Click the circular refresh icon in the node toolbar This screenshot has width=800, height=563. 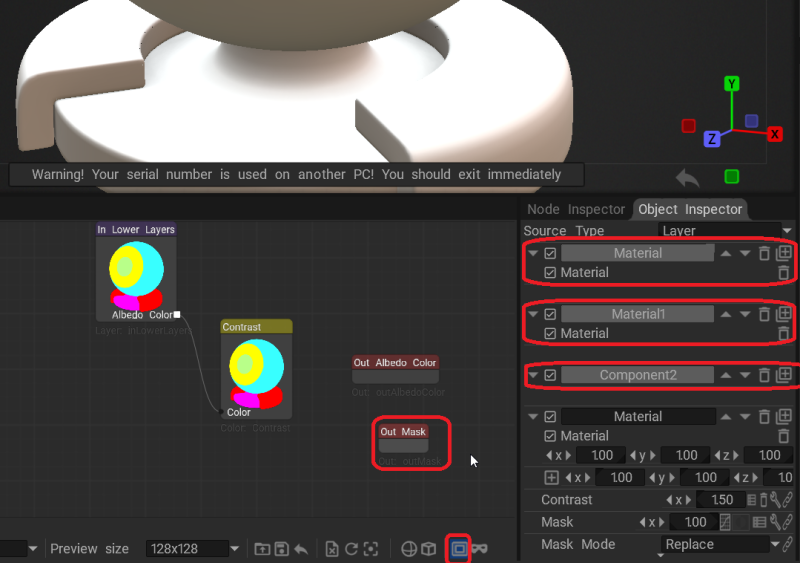tap(351, 549)
